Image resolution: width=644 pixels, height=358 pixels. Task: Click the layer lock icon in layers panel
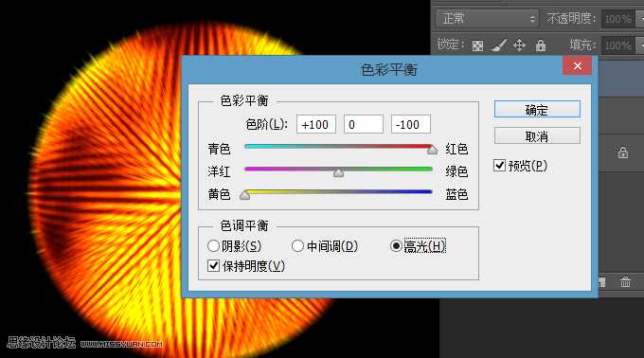click(x=622, y=152)
